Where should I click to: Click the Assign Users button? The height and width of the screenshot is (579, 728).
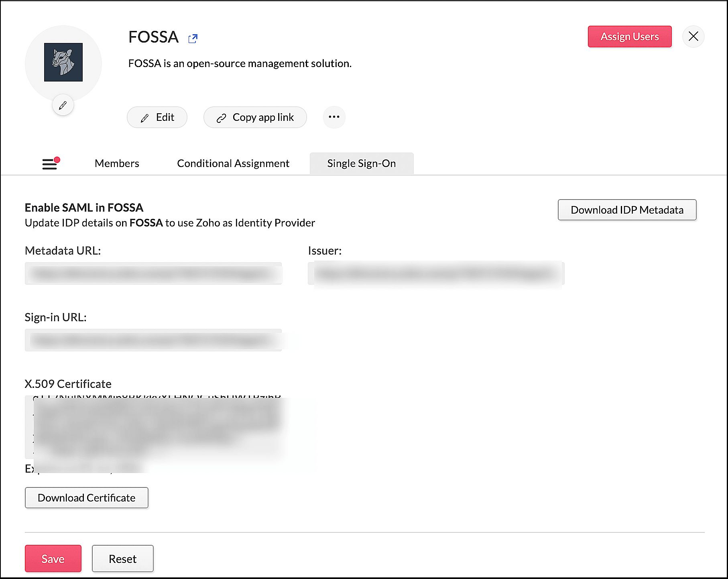[630, 37]
